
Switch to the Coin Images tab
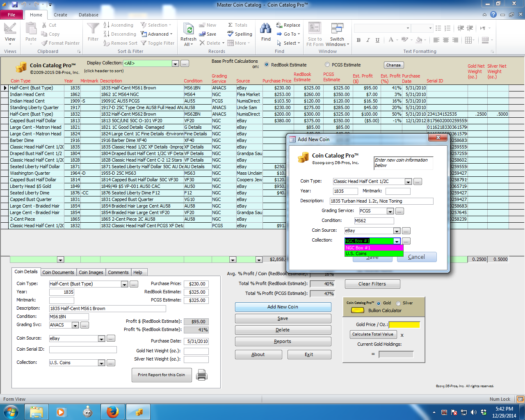pos(91,272)
